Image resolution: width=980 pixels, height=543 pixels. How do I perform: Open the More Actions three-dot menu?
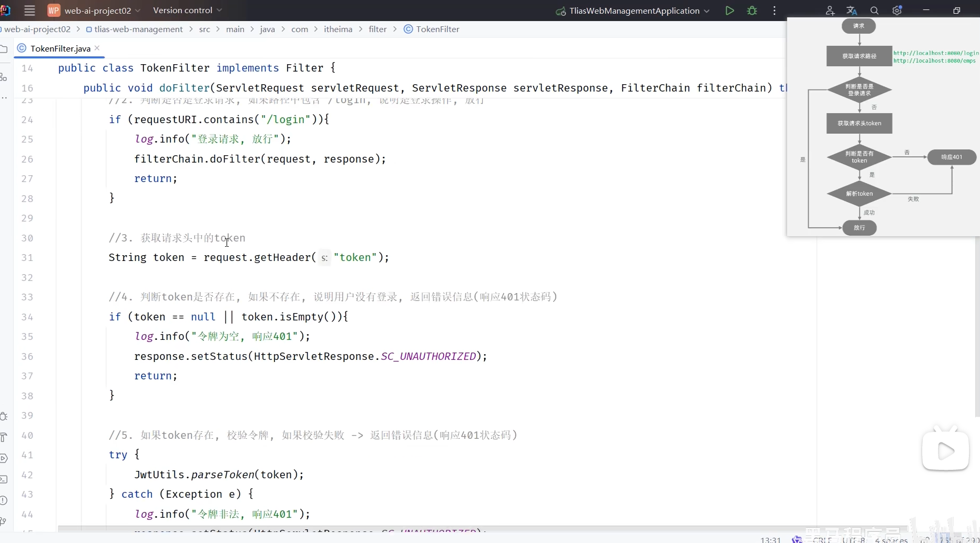[x=774, y=11]
